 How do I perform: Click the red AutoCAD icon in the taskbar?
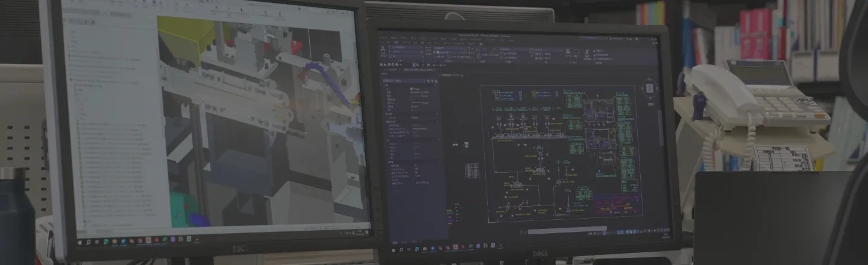tap(456, 246)
